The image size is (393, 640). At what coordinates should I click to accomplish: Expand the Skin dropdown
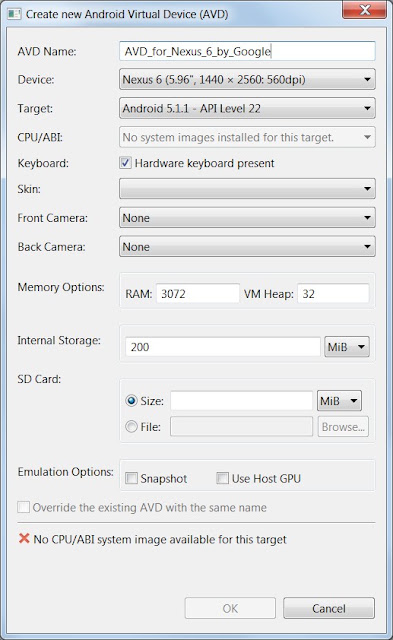point(247,189)
